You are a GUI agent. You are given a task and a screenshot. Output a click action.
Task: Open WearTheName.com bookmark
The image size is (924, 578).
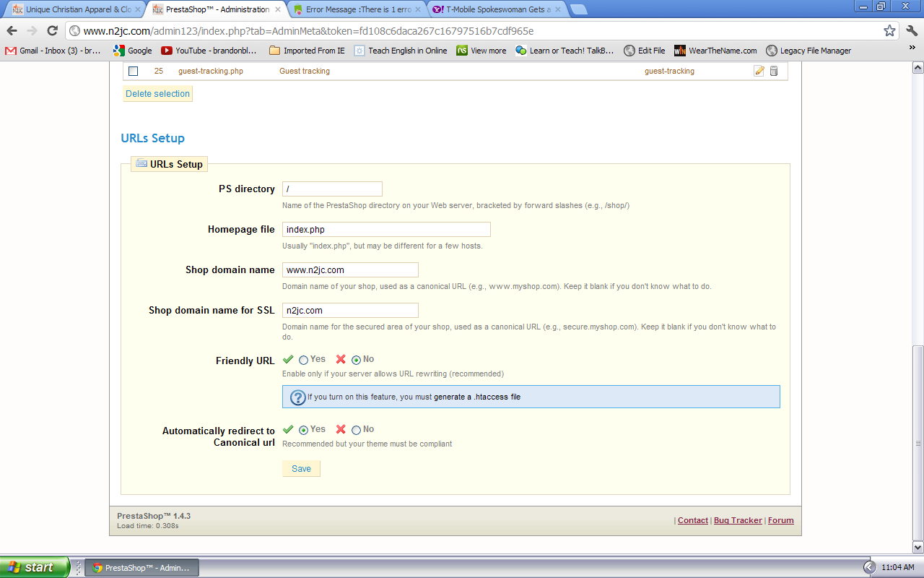tap(715, 51)
